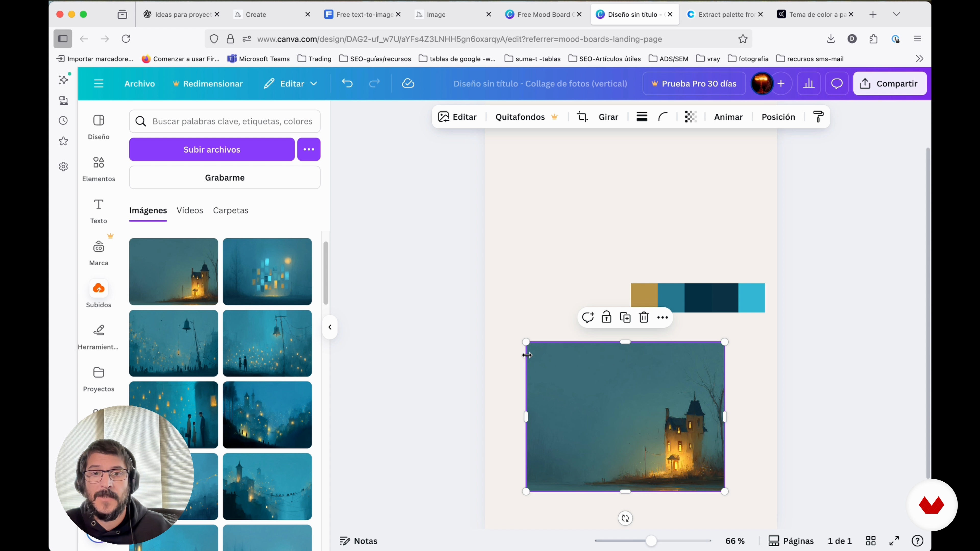List all tabs dropdown arrow
This screenshot has height=551, width=980.
coord(896,15)
